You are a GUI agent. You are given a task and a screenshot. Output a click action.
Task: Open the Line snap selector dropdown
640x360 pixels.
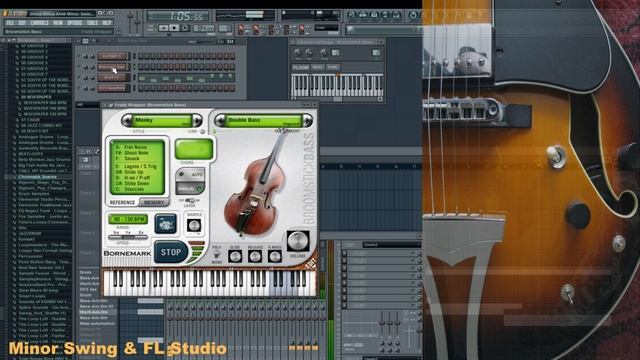(x=327, y=28)
